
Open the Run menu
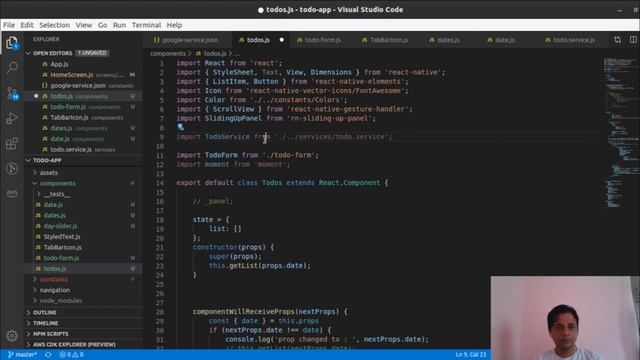pyautogui.click(x=119, y=25)
